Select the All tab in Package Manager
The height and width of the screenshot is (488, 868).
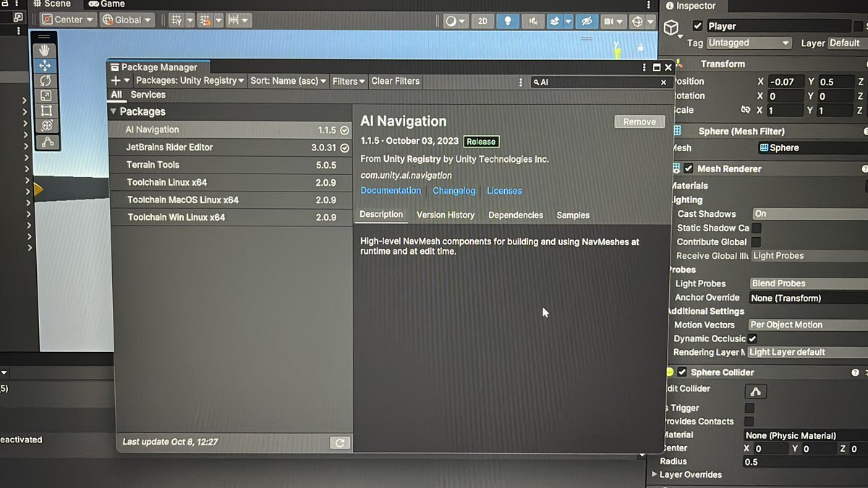[116, 95]
